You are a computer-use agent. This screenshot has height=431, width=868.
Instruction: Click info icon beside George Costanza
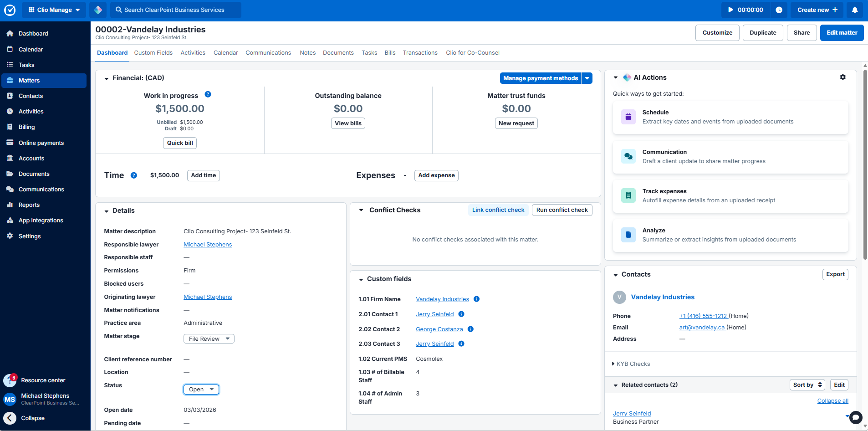coord(470,329)
